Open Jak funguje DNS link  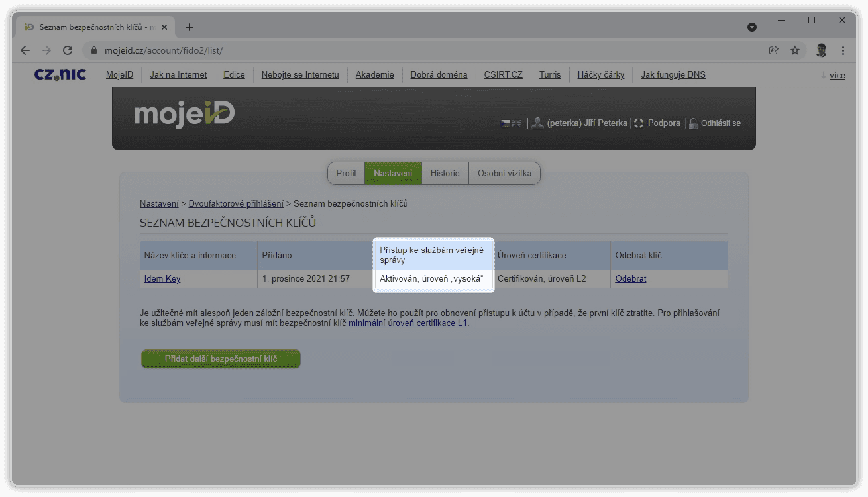(x=673, y=75)
